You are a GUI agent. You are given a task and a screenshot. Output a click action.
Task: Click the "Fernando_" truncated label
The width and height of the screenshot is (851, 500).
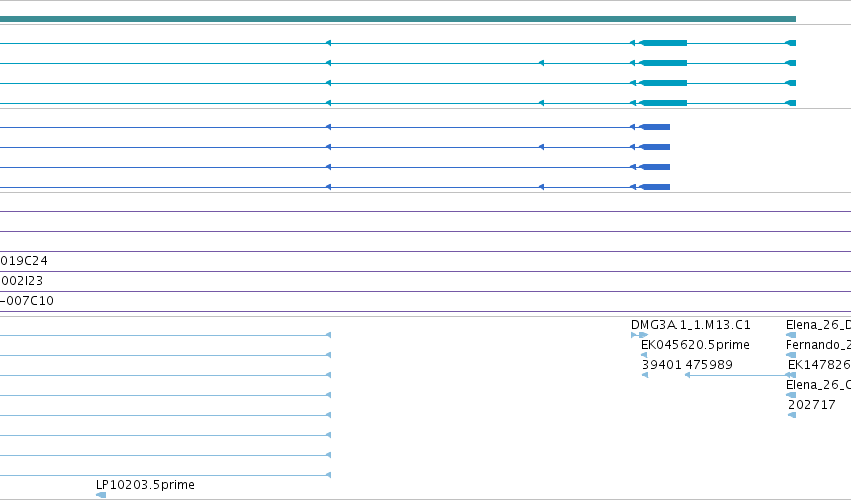click(818, 345)
